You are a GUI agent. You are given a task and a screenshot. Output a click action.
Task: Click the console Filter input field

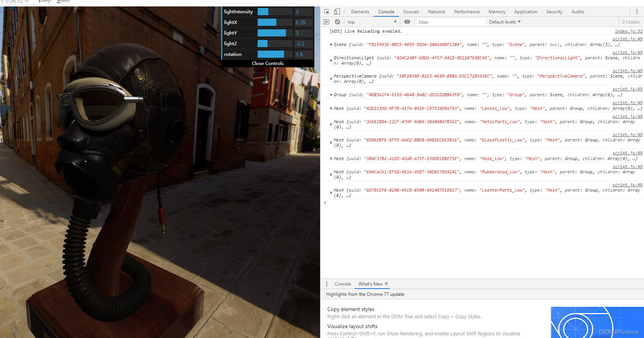point(451,22)
